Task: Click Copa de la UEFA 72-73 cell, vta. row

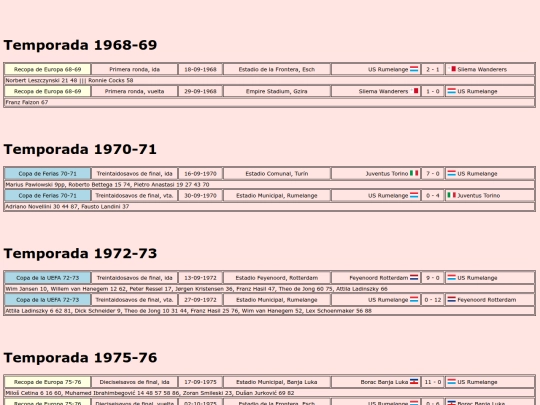Action: [x=48, y=300]
